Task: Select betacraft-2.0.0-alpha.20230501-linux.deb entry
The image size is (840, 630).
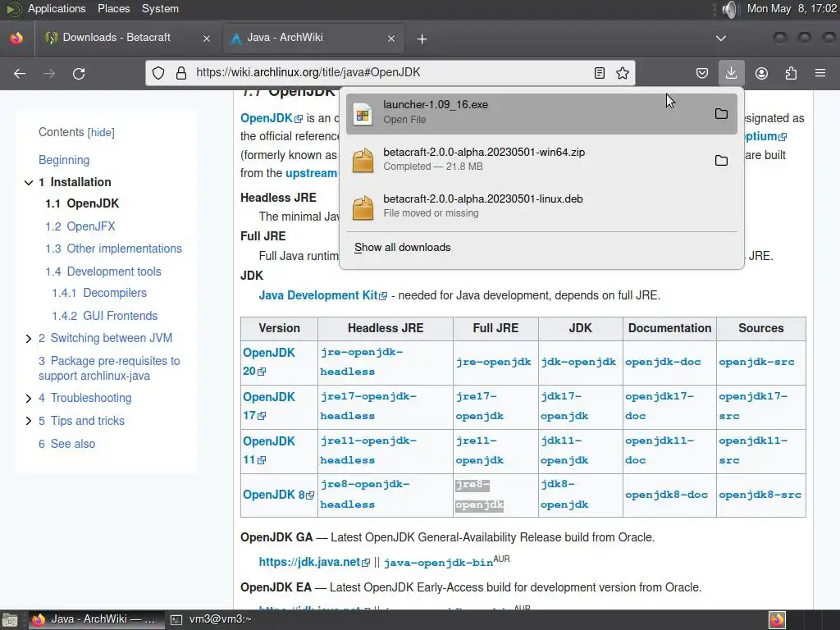Action: (x=541, y=207)
